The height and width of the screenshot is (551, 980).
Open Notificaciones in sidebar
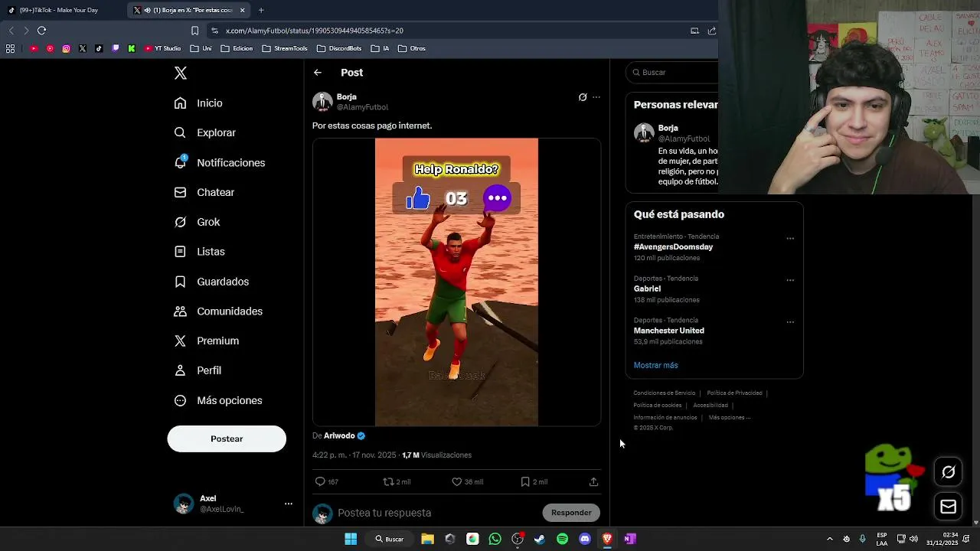click(219, 162)
